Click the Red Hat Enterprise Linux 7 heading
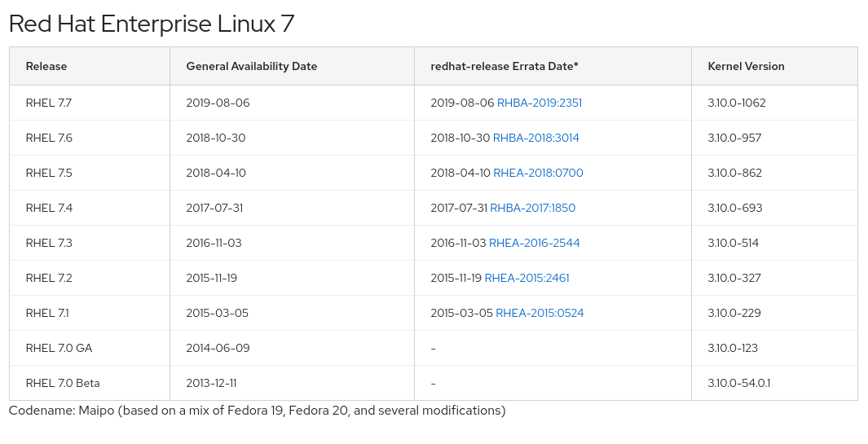868x444 pixels. tap(152, 24)
